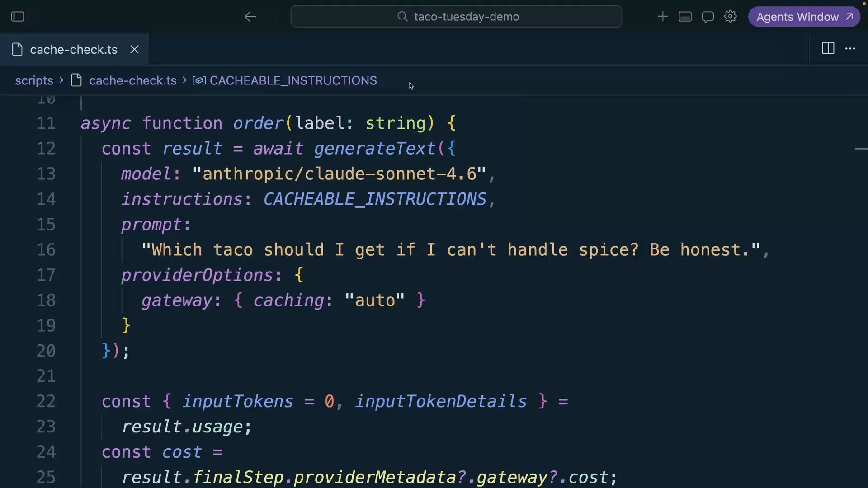
Task: Toggle the bottom panel layout icon
Action: [685, 17]
